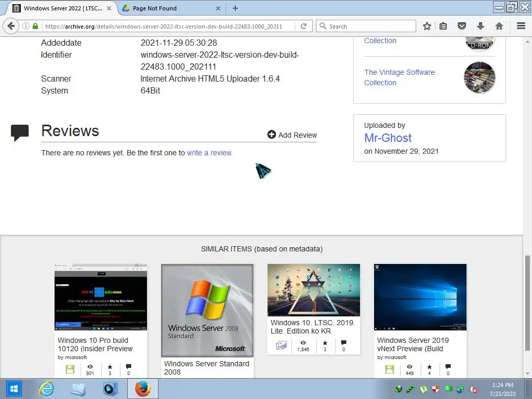Click the favorites star on LTSC 2019 card
Image resolution: width=532 pixels, height=399 pixels.
(325, 343)
